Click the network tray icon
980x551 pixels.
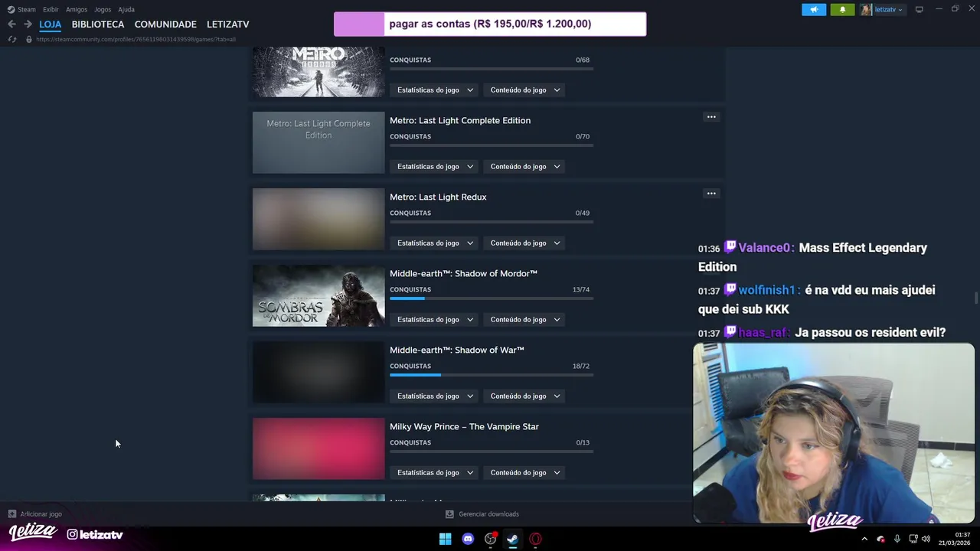913,539
